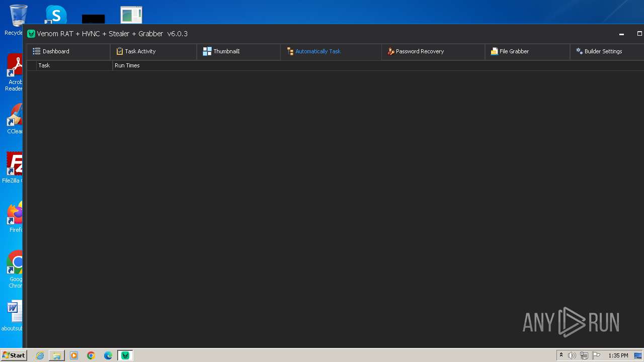
Task: Launch Google Chrome from the taskbar
Action: (91, 355)
